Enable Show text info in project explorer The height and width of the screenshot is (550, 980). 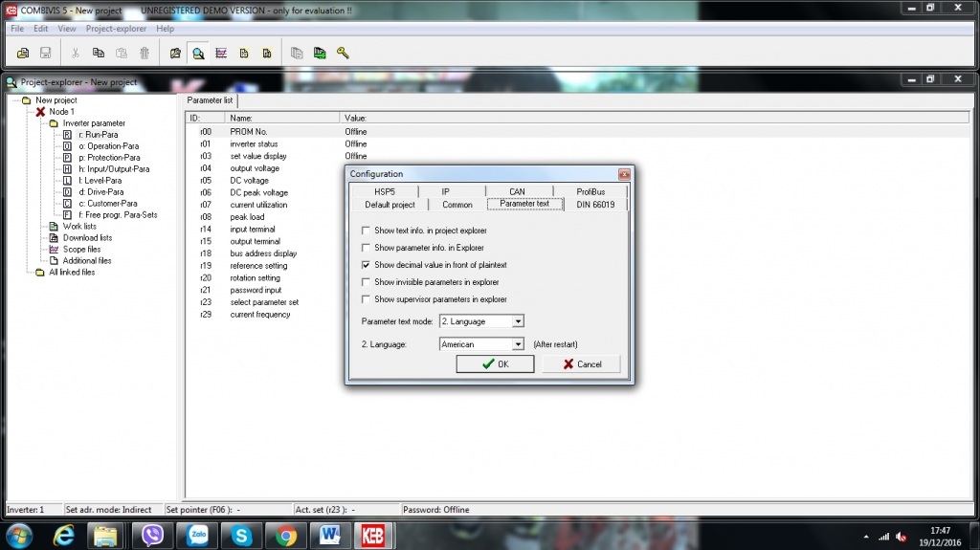pyautogui.click(x=367, y=231)
